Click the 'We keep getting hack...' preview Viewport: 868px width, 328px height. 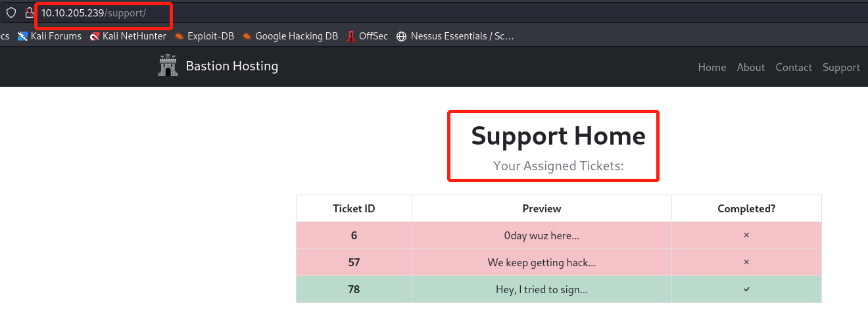point(541,262)
